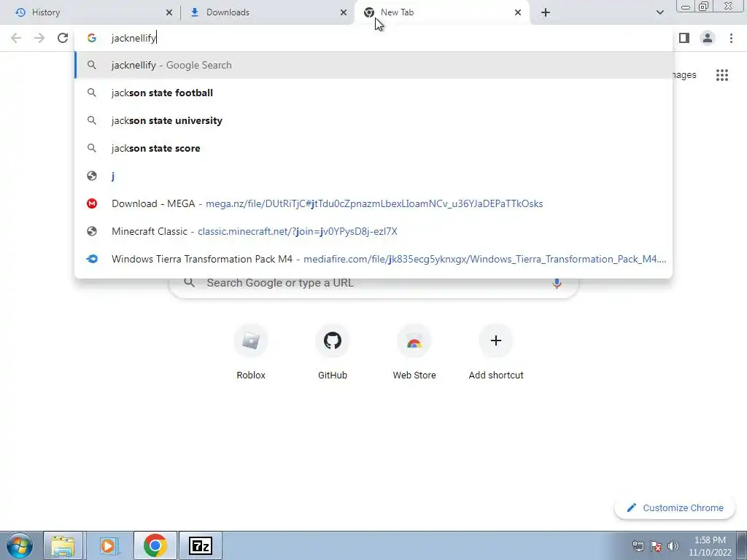The height and width of the screenshot is (560, 747).
Task: Switch to the History tab
Action: 90,12
